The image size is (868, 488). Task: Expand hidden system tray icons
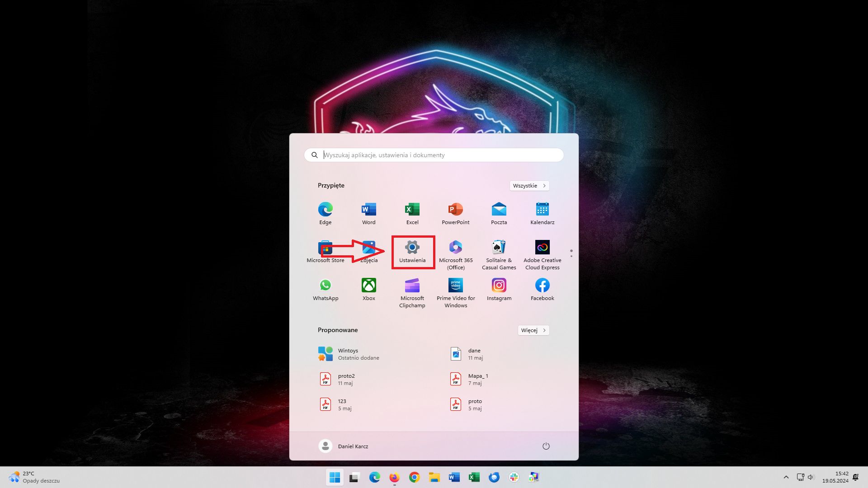click(786, 477)
